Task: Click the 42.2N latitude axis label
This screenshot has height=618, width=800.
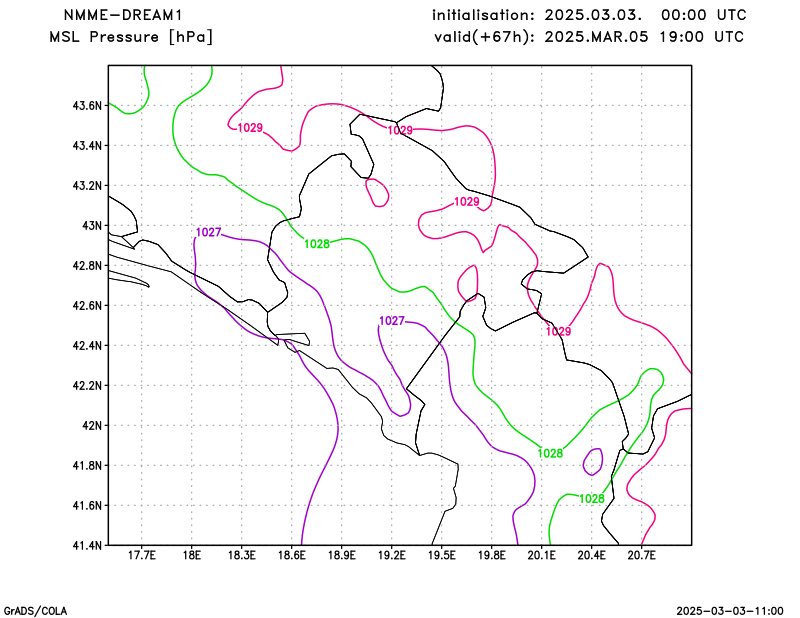Action: coord(87,385)
